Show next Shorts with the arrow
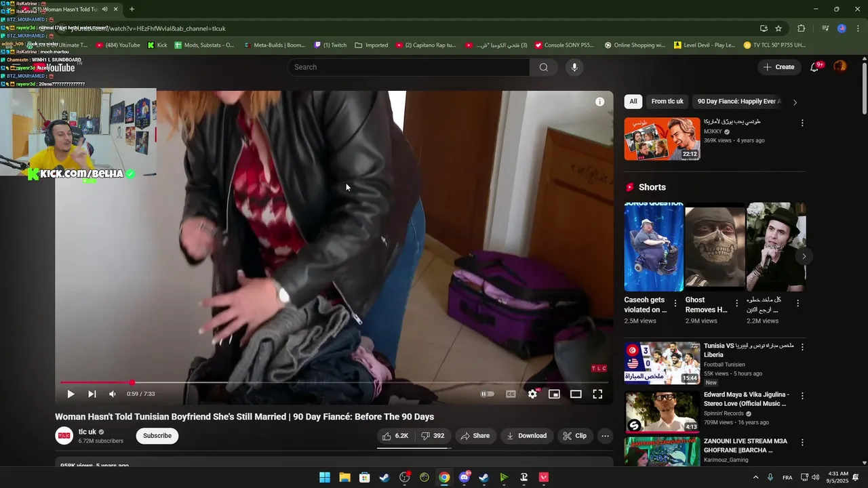Image resolution: width=868 pixels, height=488 pixels. pyautogui.click(x=804, y=256)
